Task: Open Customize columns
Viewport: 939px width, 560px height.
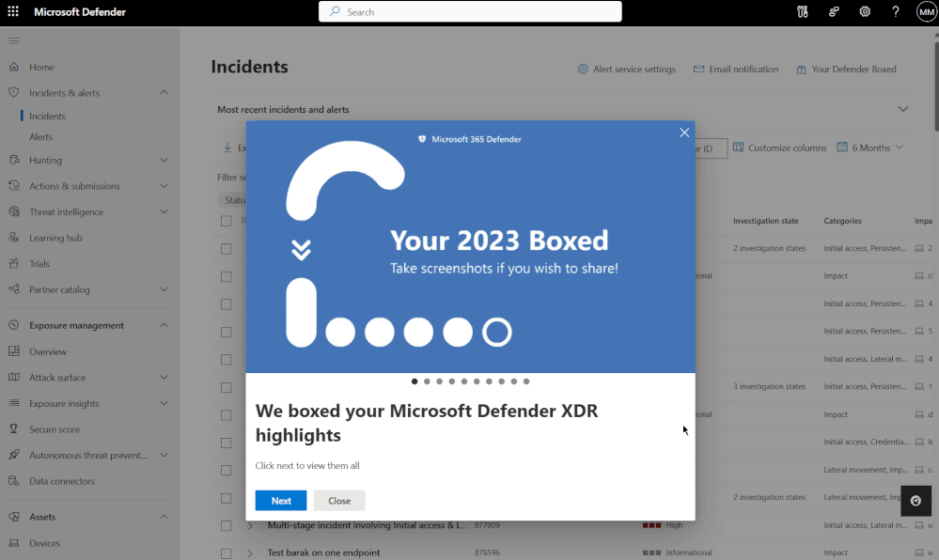Action: (780, 148)
